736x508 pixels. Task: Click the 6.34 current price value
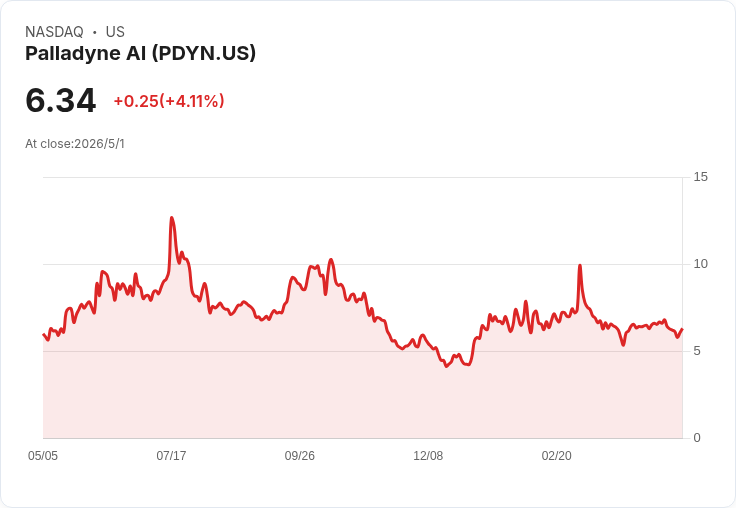point(61,100)
